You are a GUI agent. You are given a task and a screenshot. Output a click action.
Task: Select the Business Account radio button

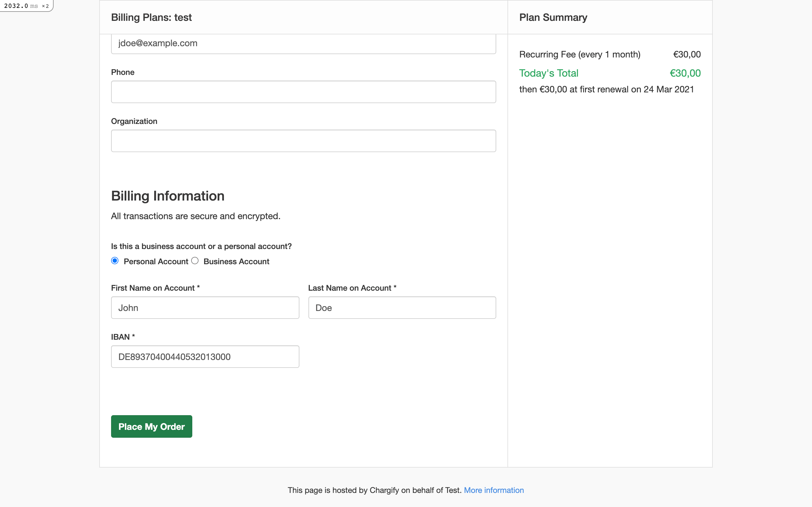(x=195, y=261)
